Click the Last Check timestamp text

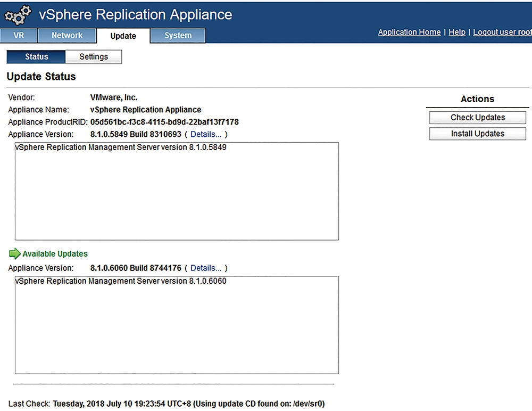click(189, 404)
